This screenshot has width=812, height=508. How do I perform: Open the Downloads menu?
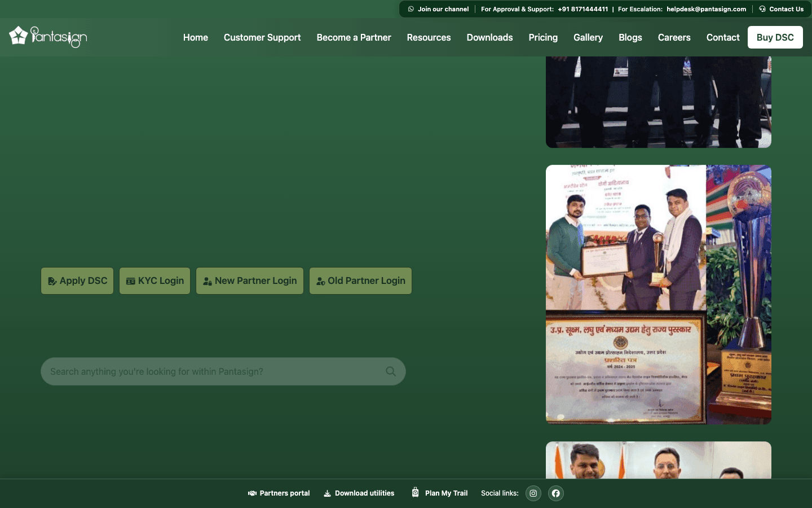pyautogui.click(x=489, y=37)
